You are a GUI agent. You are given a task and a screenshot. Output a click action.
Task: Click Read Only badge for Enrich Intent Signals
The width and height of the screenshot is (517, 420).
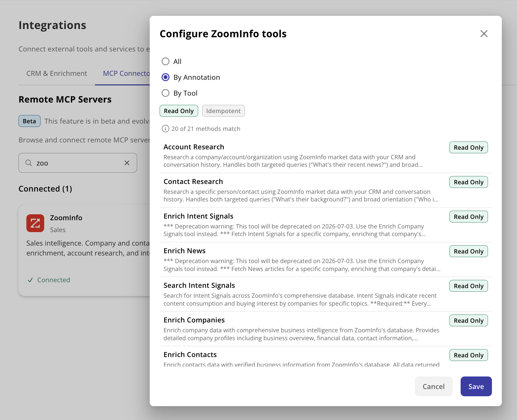coord(469,217)
